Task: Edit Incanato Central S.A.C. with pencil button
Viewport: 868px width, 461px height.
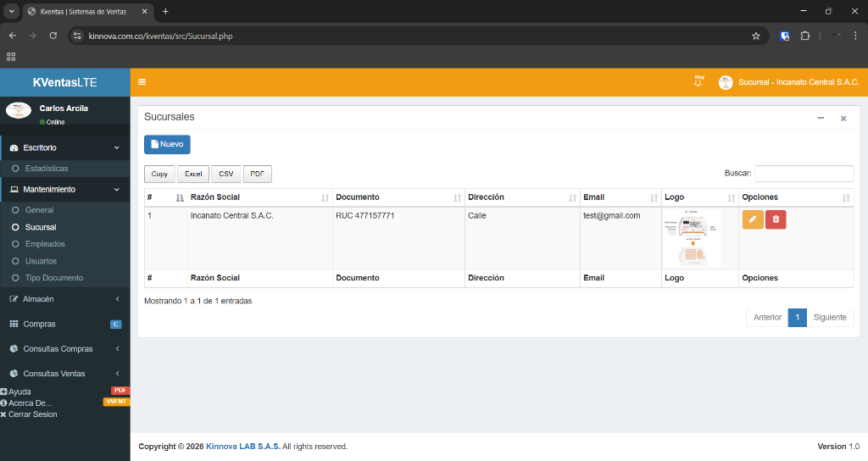Action: click(753, 219)
